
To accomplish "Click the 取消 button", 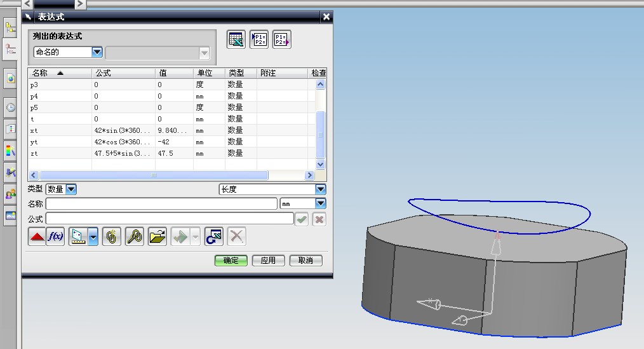I will point(305,261).
